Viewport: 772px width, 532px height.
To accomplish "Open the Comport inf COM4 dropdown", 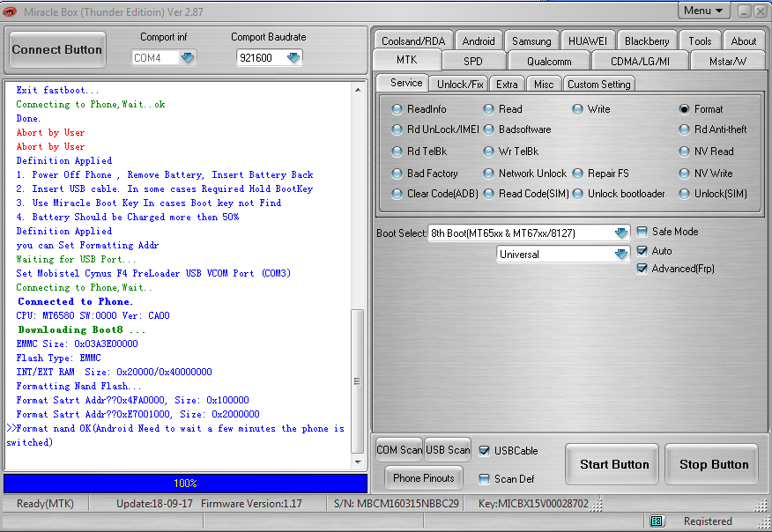I will pyautogui.click(x=188, y=58).
